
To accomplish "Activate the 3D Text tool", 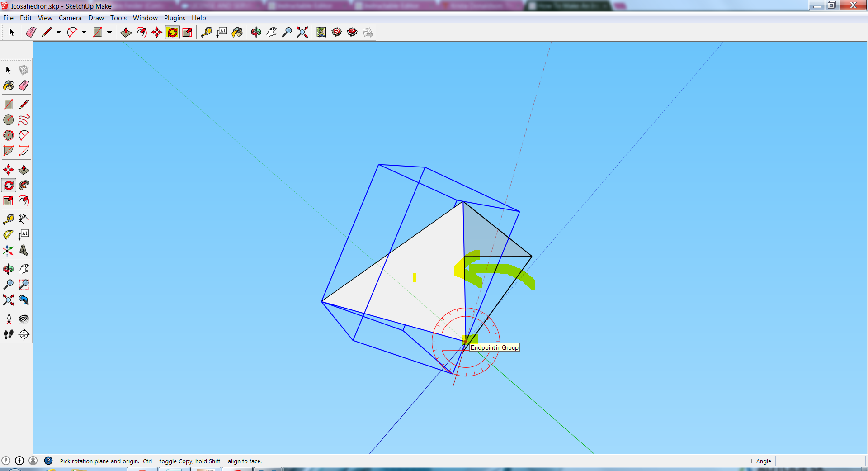I will [x=24, y=250].
